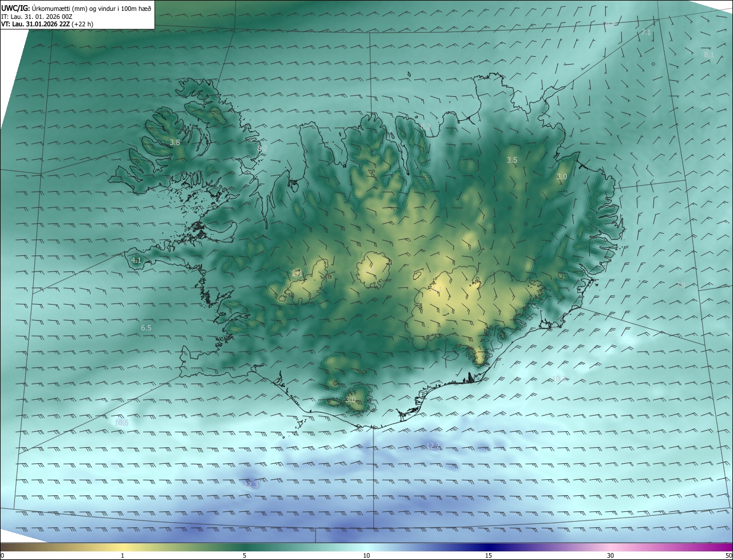Click the 1 tick label on the colorbar
The image size is (733, 560).
pyautogui.click(x=123, y=555)
